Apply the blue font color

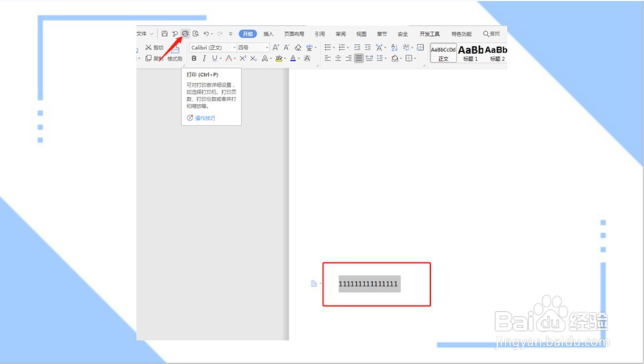(x=293, y=59)
